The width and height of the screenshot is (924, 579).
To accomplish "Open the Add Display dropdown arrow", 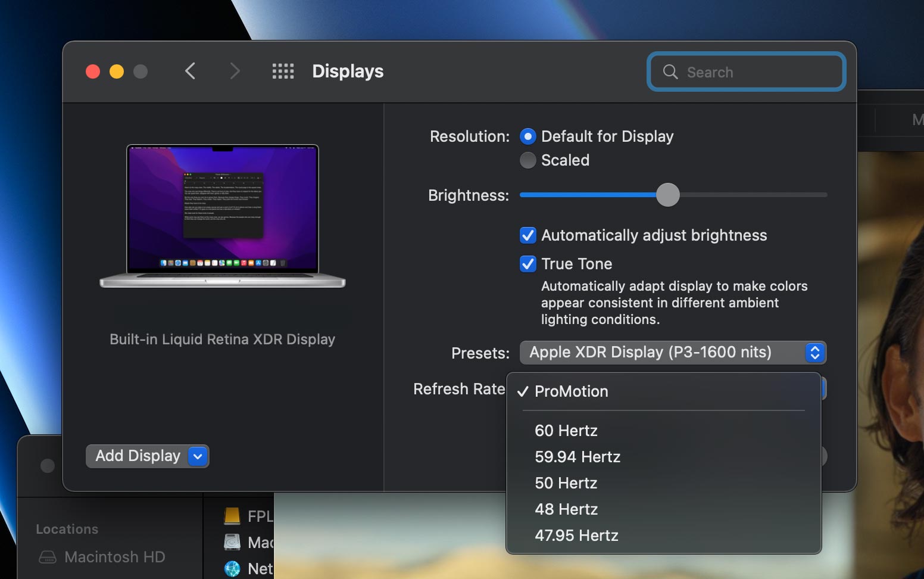I will pyautogui.click(x=198, y=456).
